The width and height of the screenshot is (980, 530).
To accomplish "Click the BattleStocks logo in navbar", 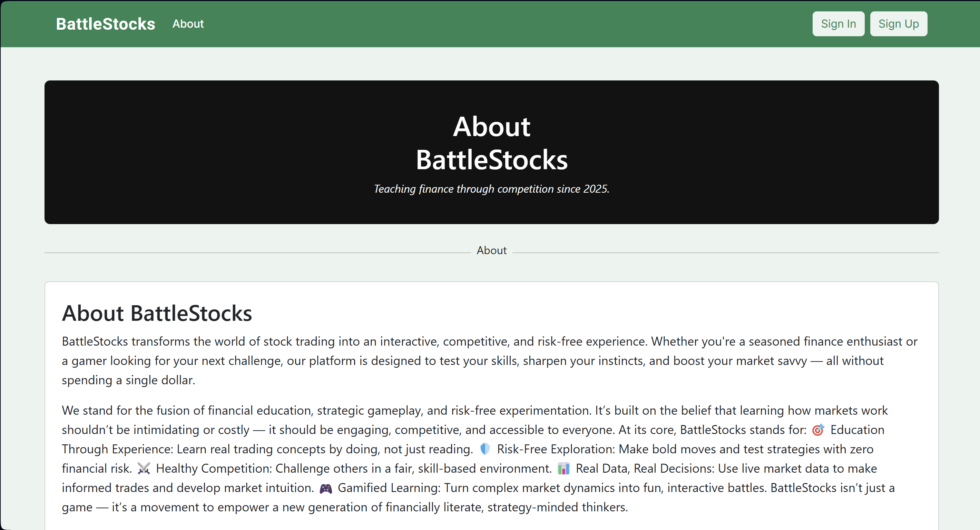I will [x=105, y=24].
